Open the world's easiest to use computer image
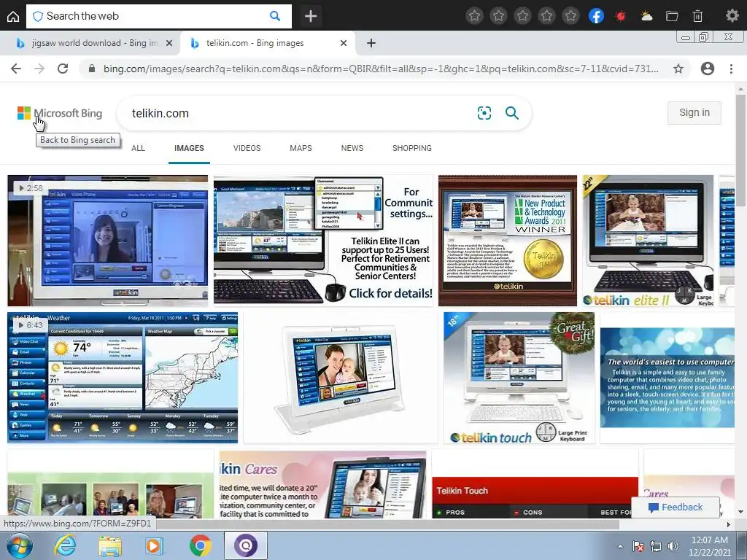 tap(667, 378)
